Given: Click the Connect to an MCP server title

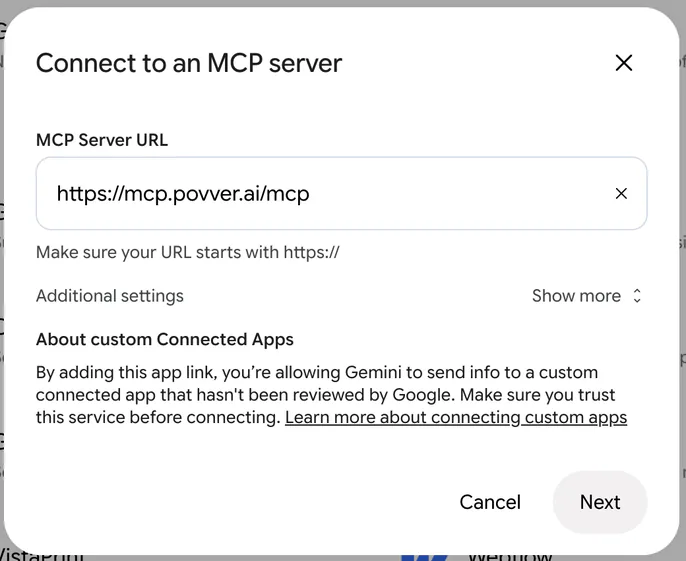Looking at the screenshot, I should [189, 63].
